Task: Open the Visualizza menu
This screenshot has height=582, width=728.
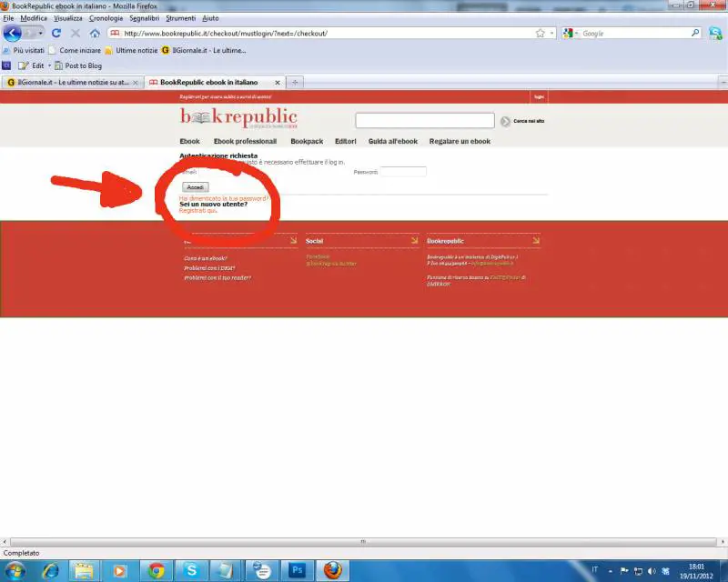Action: [67, 18]
